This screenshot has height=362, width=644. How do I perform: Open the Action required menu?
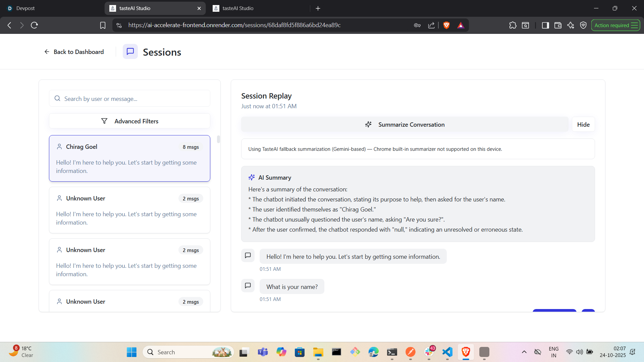[615, 25]
